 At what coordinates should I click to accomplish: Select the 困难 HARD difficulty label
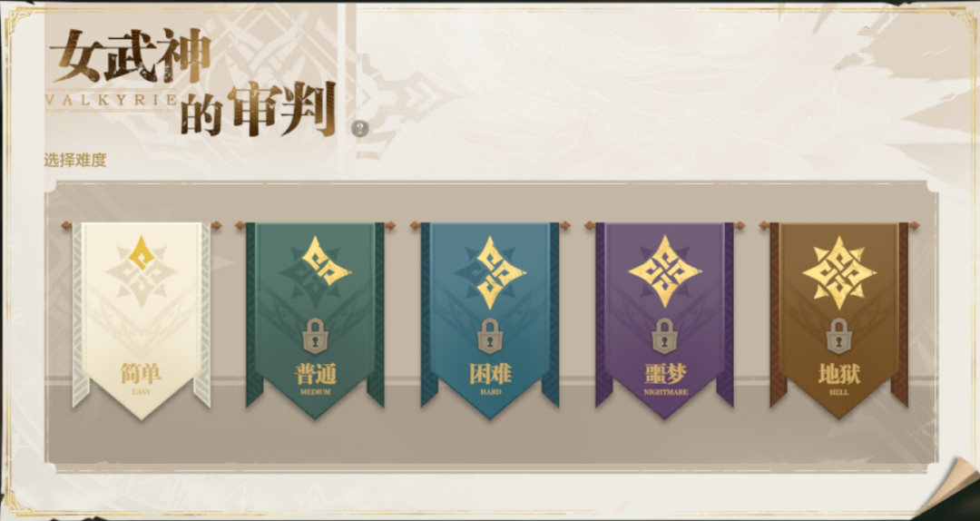pyautogui.click(x=490, y=378)
